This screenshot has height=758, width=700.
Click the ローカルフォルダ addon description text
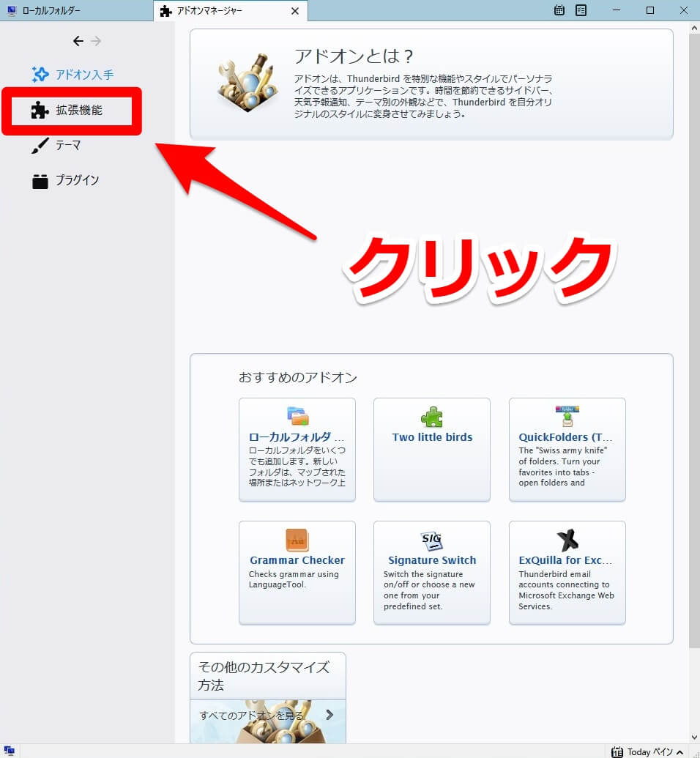tap(297, 467)
